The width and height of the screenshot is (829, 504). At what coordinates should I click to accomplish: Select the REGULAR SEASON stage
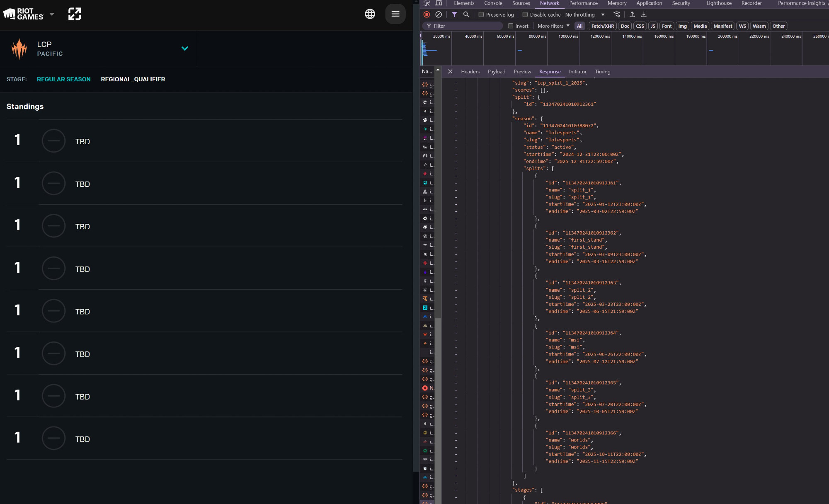click(x=64, y=79)
